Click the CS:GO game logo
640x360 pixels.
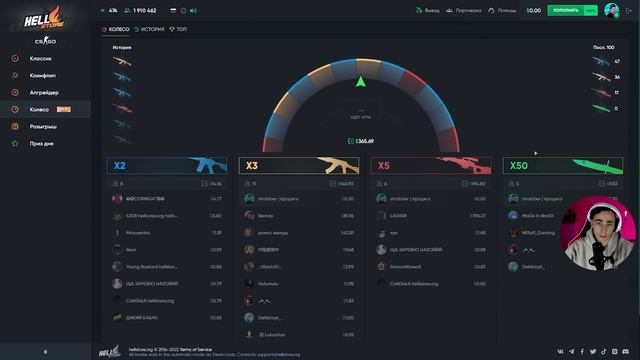[45, 41]
